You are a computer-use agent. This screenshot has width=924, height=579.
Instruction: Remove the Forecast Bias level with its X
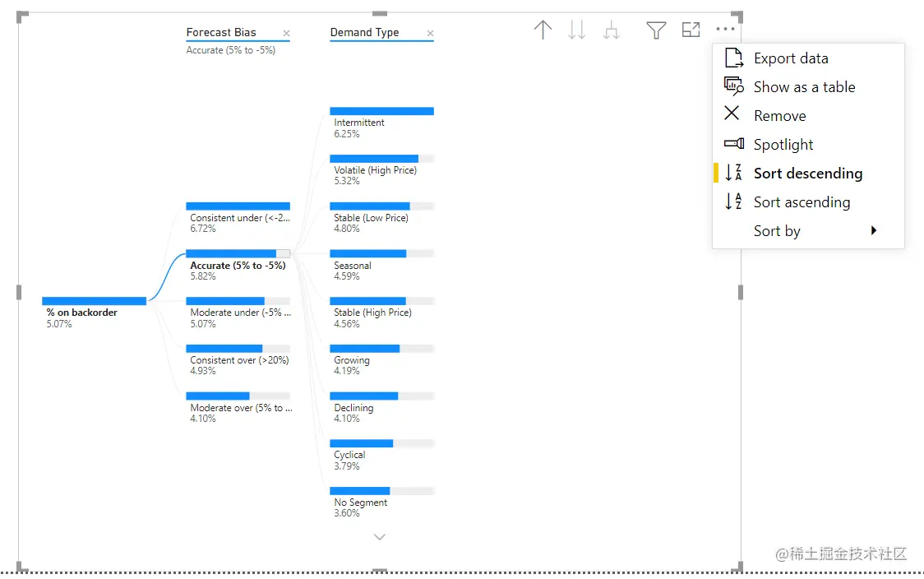[x=286, y=34]
